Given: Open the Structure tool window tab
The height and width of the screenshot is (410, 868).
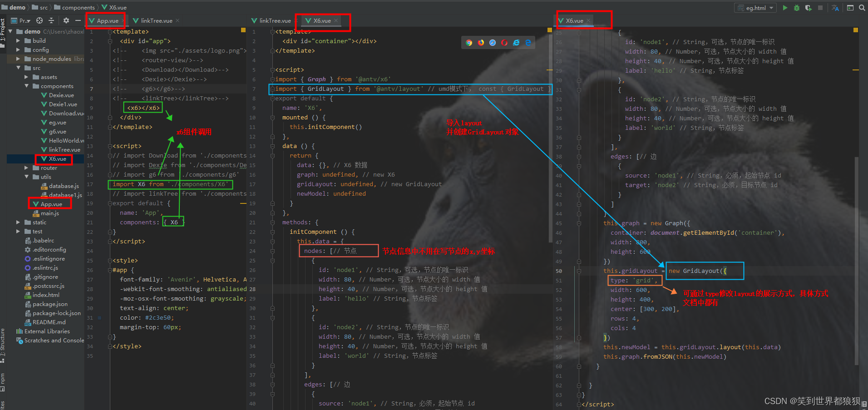Looking at the screenshot, I should click(3, 345).
